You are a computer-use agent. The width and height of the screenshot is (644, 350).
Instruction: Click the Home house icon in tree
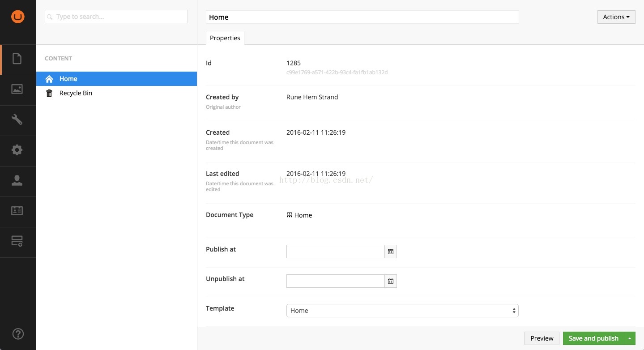point(49,79)
